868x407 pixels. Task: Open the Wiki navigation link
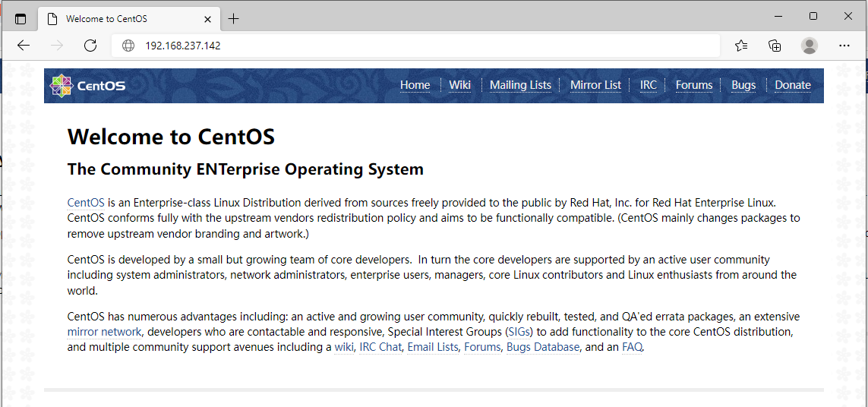click(x=459, y=85)
